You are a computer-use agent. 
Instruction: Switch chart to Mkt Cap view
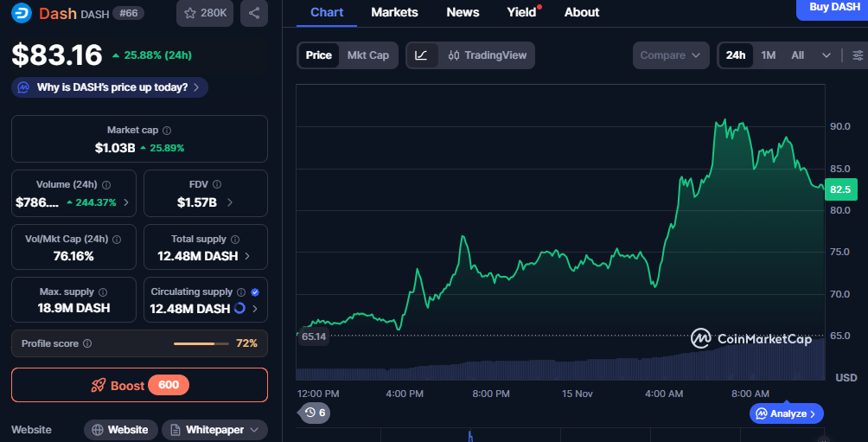point(367,55)
